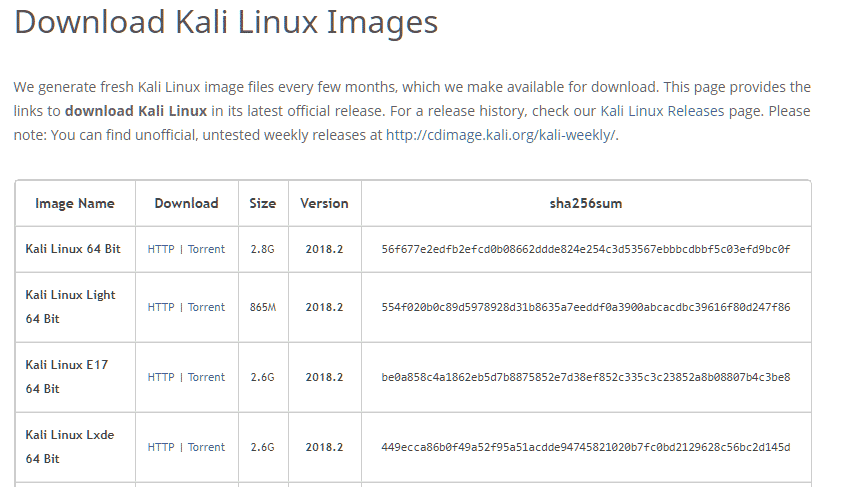Open Torrent link for Kali Linux 64 Bit
This screenshot has height=487, width=844.
point(206,249)
